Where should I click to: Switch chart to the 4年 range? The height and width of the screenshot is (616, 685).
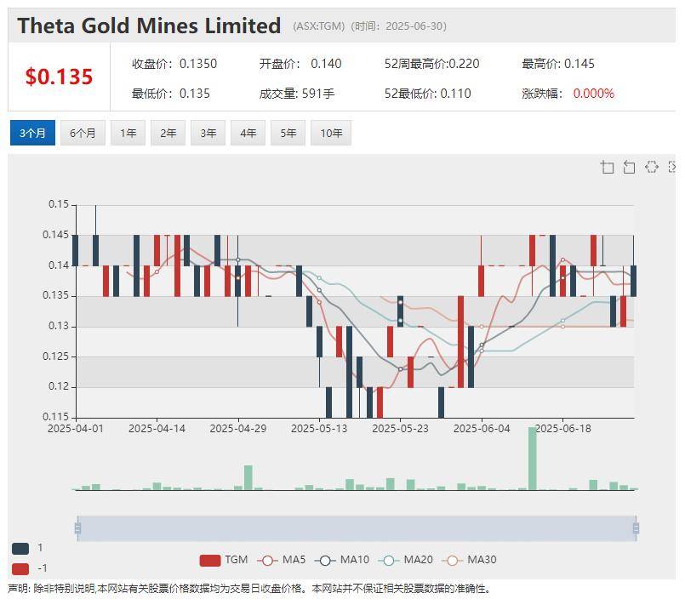pos(248,133)
